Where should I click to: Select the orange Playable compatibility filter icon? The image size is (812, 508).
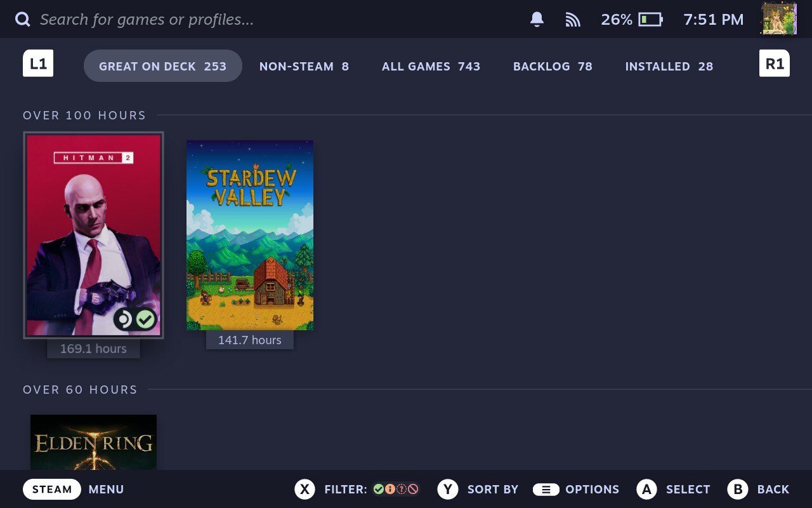click(390, 489)
